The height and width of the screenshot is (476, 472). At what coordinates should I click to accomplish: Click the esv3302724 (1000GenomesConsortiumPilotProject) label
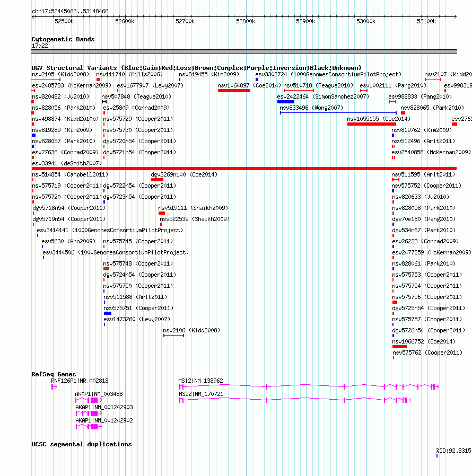click(328, 74)
